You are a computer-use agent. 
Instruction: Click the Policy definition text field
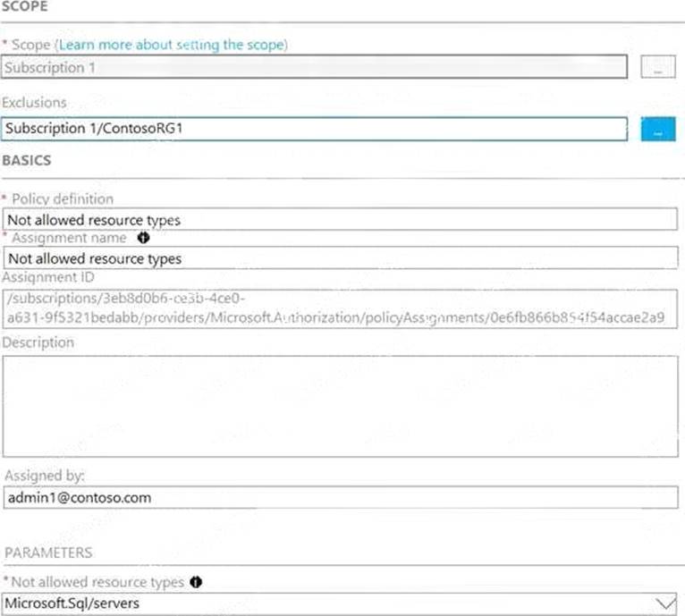point(339,219)
